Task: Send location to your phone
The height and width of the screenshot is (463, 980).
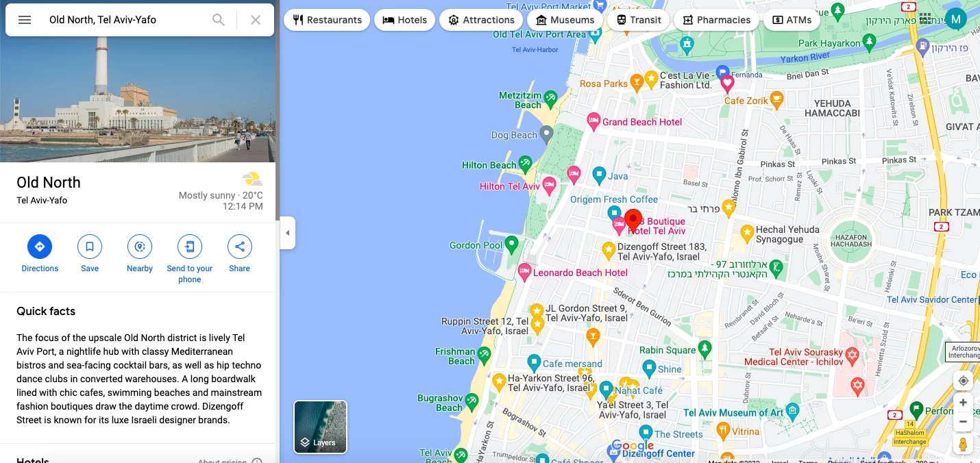Action: [190, 260]
